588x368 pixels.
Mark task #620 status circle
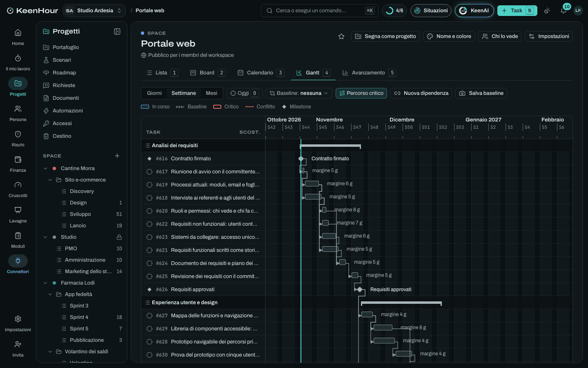click(x=149, y=211)
